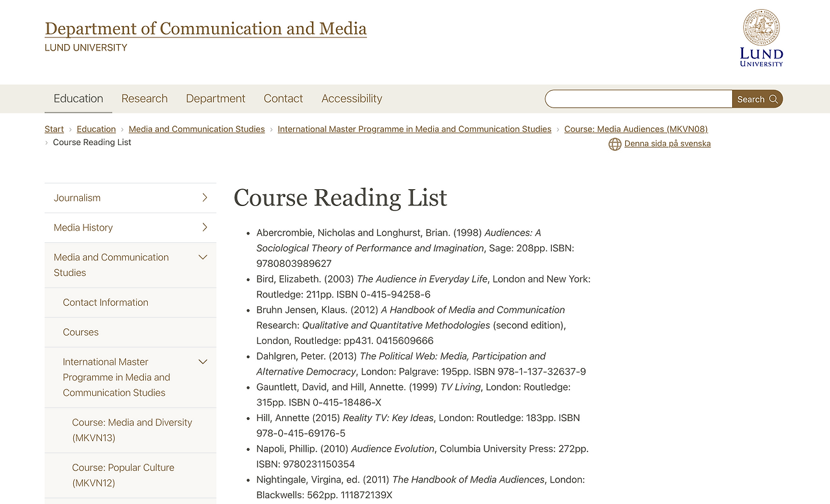The image size is (830, 504).
Task: Click the Bird, Elizabeth (2003) entry
Action: click(423, 286)
